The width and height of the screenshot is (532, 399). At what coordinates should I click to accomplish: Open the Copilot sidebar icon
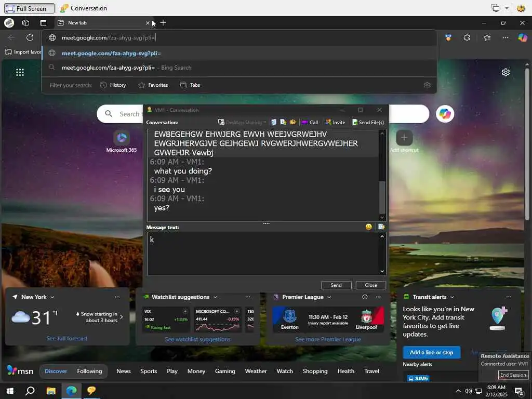click(x=523, y=37)
